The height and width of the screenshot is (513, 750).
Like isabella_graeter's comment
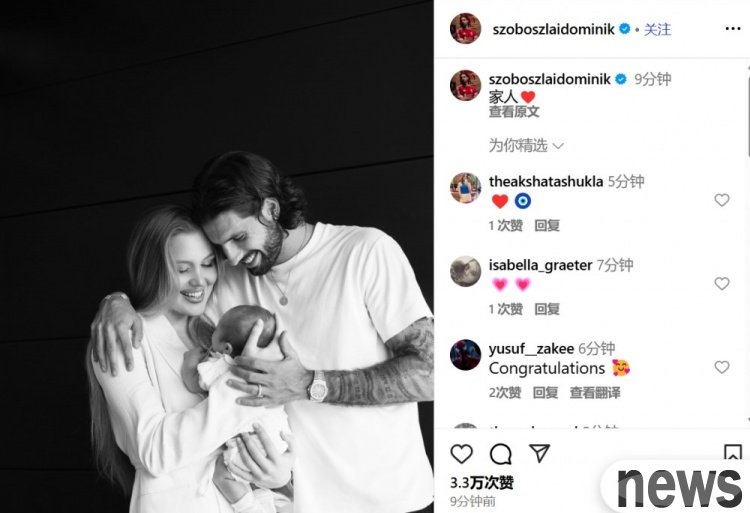click(x=722, y=284)
